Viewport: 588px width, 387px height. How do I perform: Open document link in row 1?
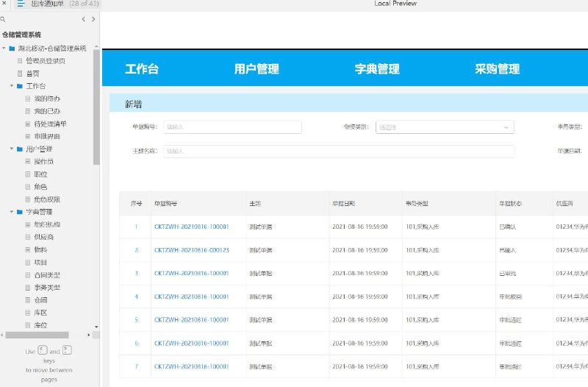pos(192,227)
